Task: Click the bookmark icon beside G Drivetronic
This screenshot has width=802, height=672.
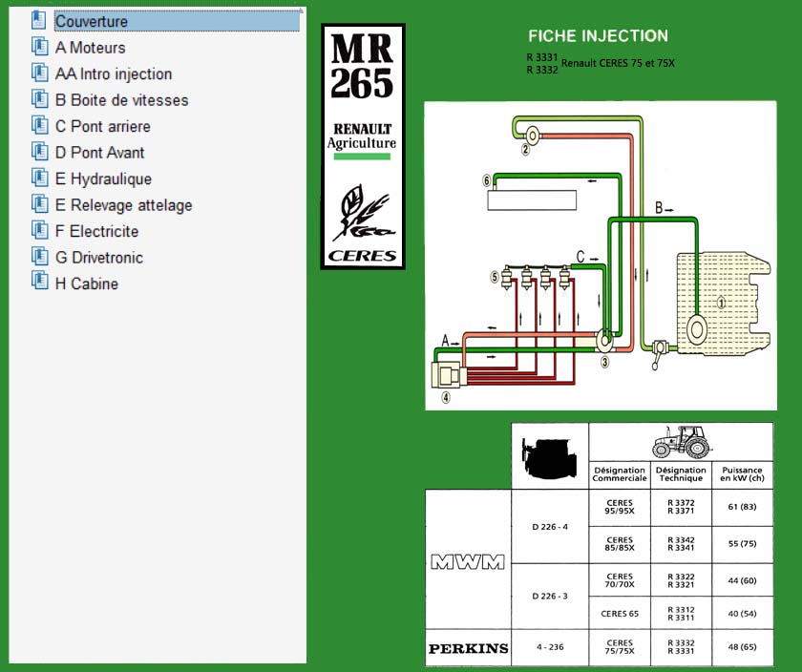Action: 39,257
